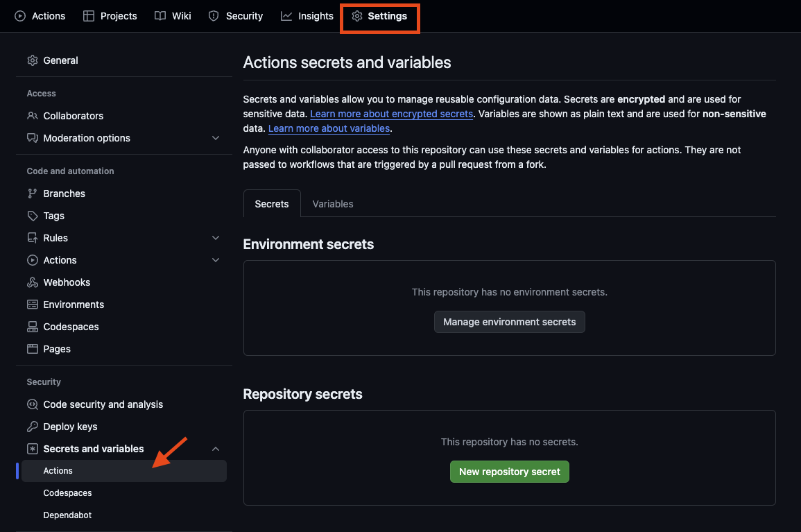
Task: Expand the Rules sidebar section
Action: (x=215, y=237)
